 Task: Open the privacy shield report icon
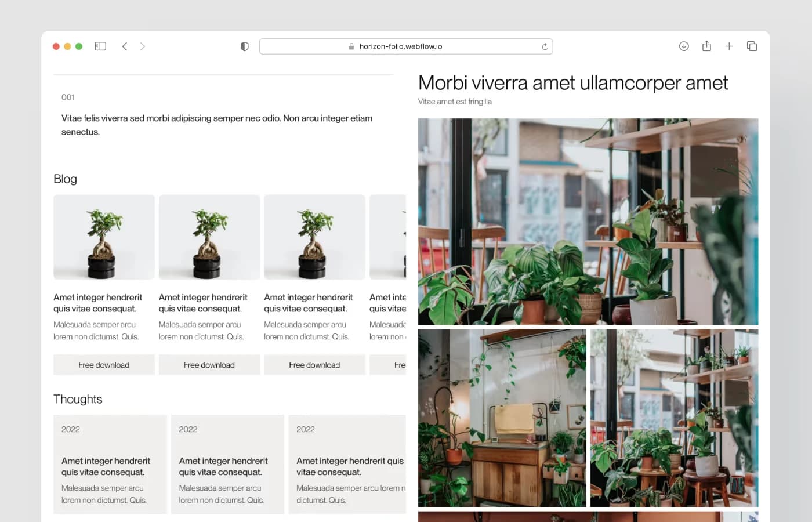pyautogui.click(x=245, y=46)
